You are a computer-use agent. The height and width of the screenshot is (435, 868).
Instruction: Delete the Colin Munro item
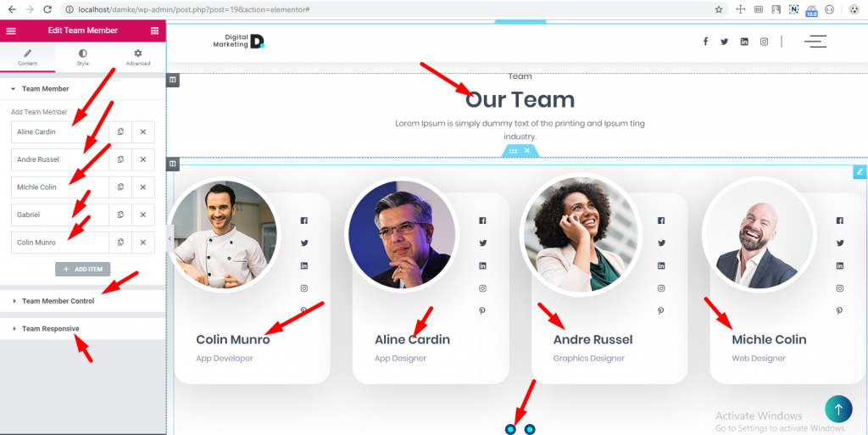[142, 243]
